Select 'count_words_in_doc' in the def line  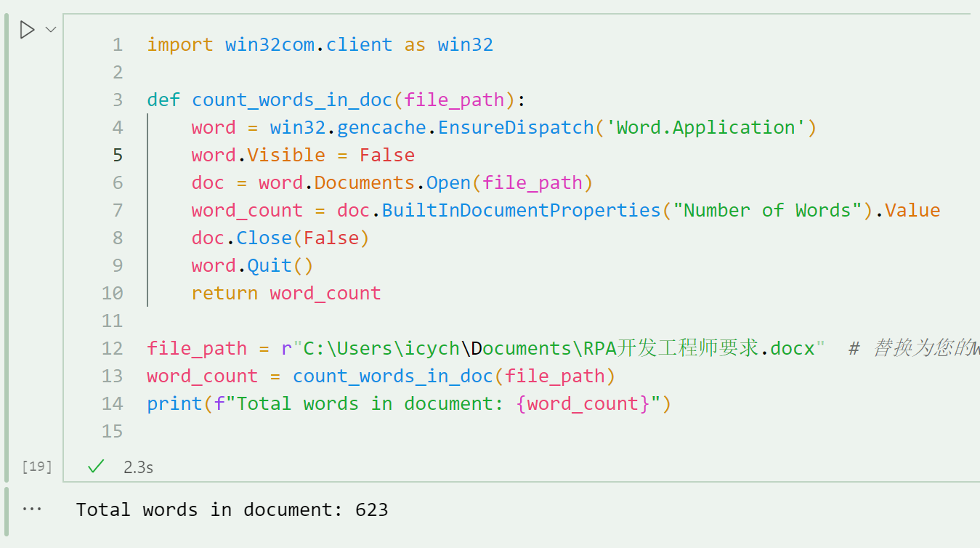pyautogui.click(x=292, y=100)
